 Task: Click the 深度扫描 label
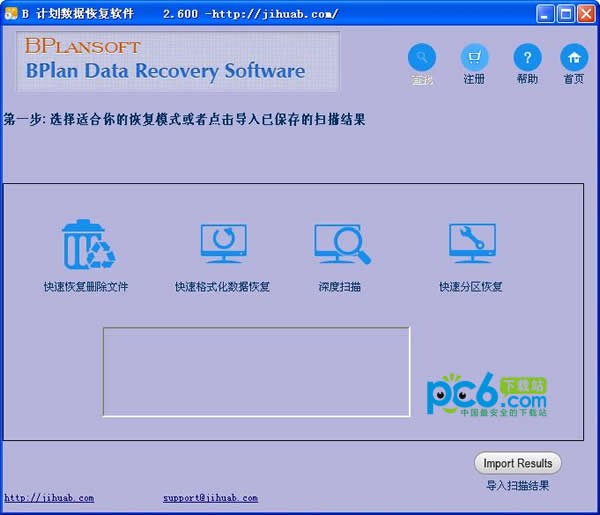pyautogui.click(x=340, y=287)
